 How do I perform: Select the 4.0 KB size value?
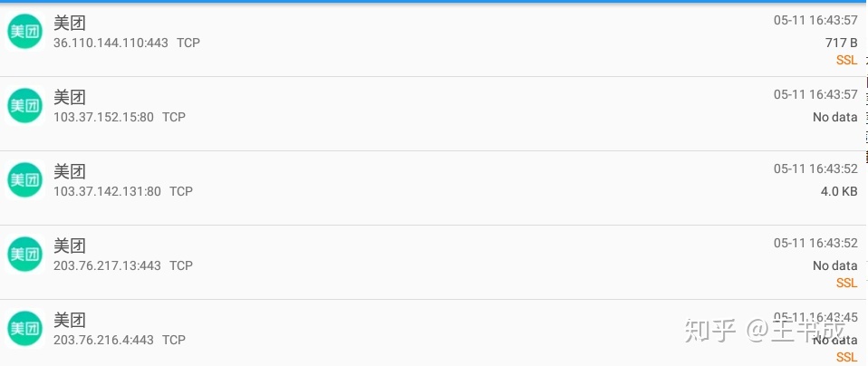[x=839, y=191]
